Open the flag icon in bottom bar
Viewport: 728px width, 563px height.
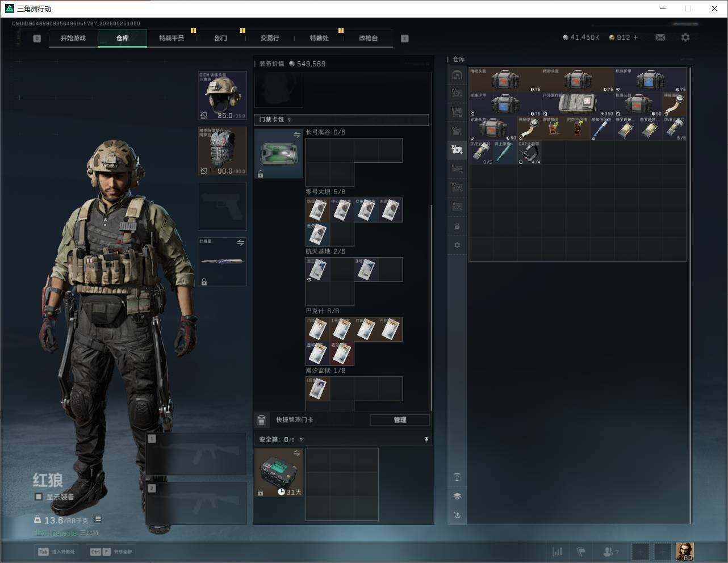[x=581, y=552]
